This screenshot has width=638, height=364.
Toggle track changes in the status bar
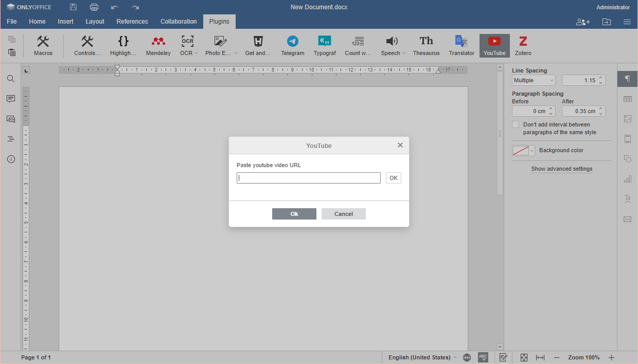pyautogui.click(x=503, y=357)
